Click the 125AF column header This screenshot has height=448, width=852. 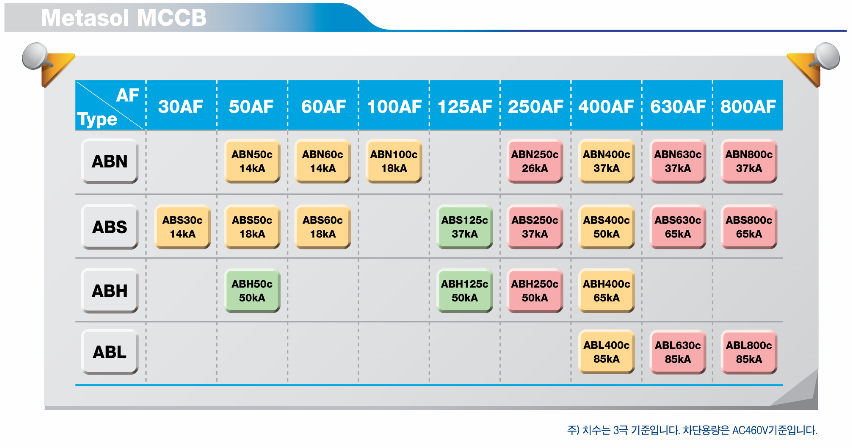coord(465,106)
